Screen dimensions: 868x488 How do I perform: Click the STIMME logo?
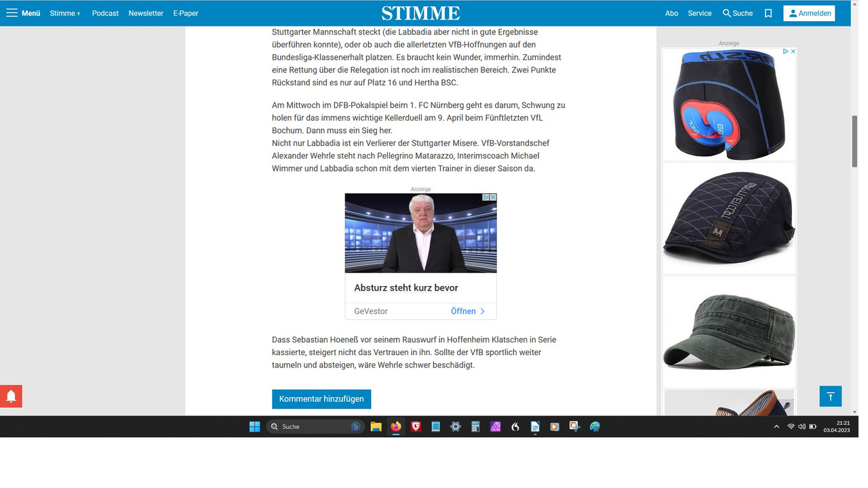420,13
